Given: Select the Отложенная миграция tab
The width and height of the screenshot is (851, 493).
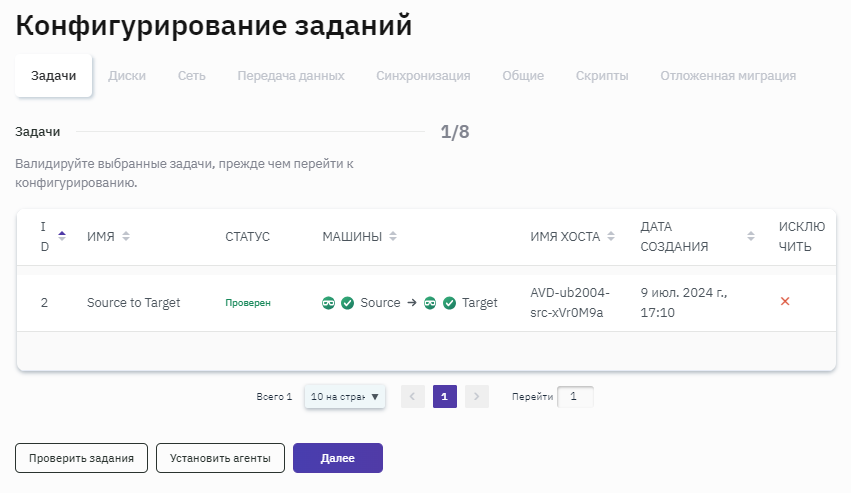Looking at the screenshot, I should pyautogui.click(x=728, y=76).
